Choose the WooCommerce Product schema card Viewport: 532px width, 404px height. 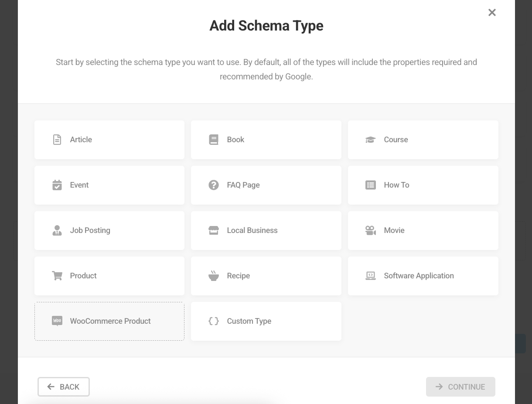109,321
